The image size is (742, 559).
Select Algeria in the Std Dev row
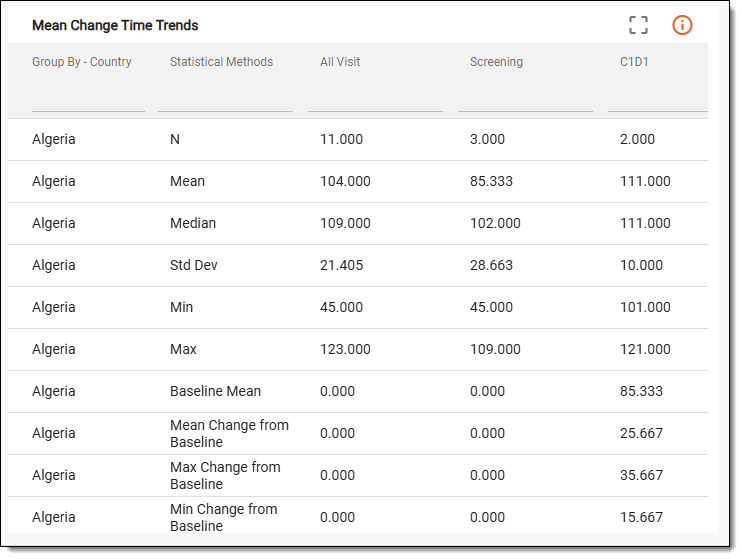53,265
